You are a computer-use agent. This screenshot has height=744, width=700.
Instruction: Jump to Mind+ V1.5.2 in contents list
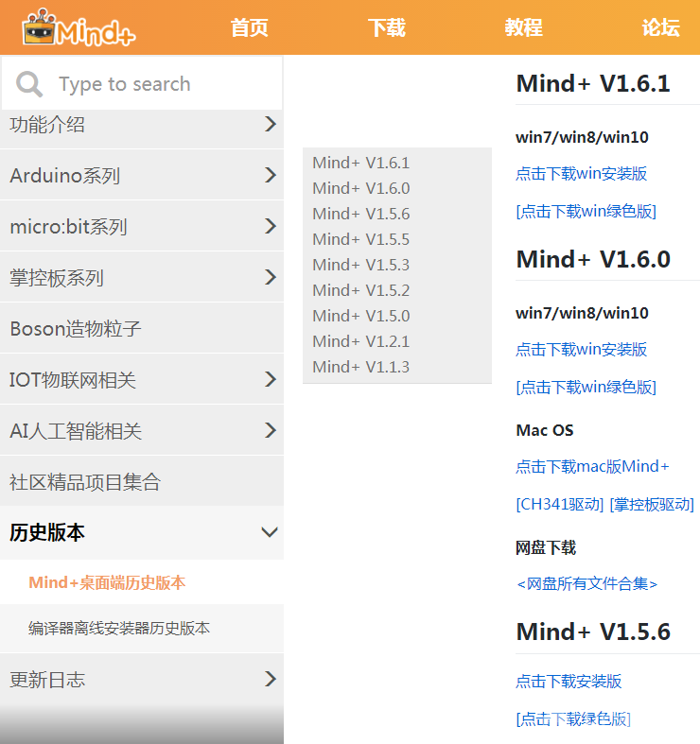(x=361, y=290)
